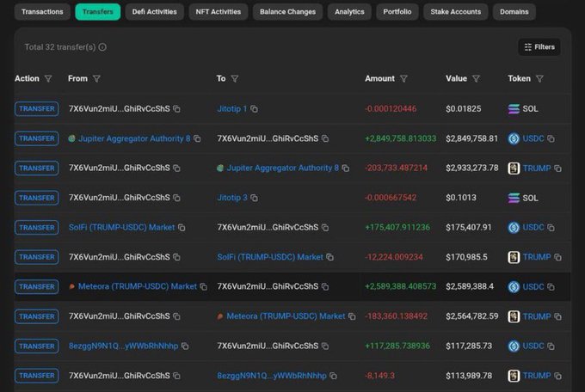Copy Meteora Market address in From column
The width and height of the screenshot is (585, 392).
click(x=203, y=286)
